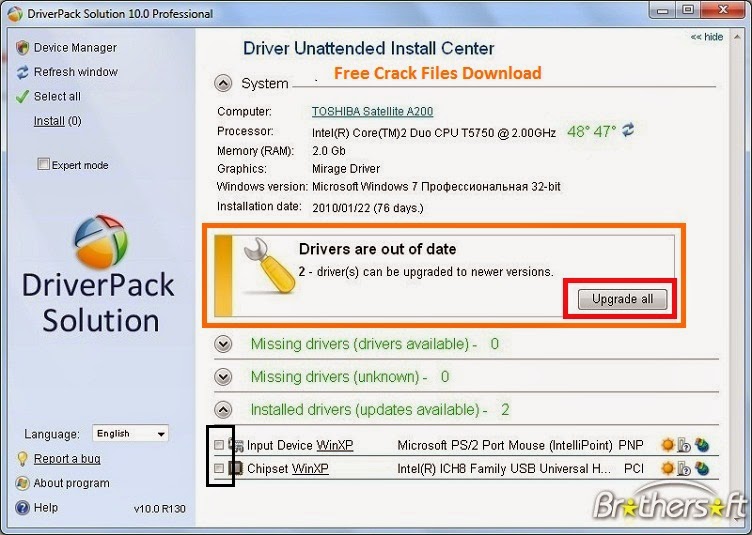Click sun icon in Chipset row

tap(667, 468)
